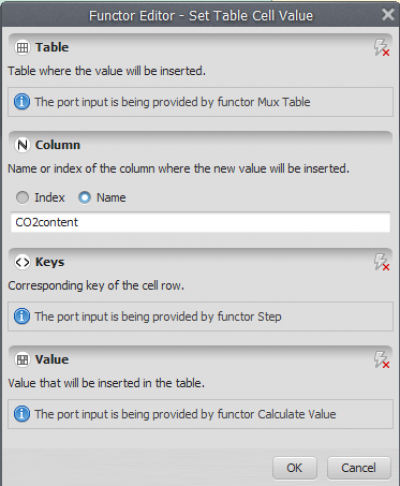
Task: Click the Table section grid icon
Action: (22, 48)
